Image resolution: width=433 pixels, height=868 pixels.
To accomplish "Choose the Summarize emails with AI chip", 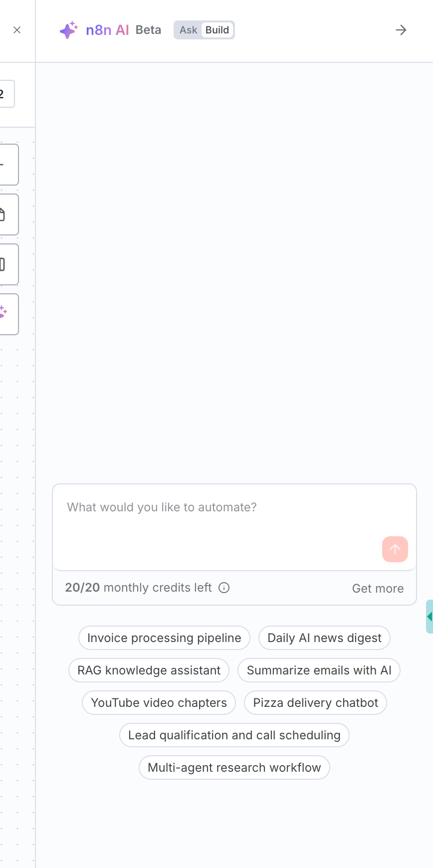I will pyautogui.click(x=319, y=670).
